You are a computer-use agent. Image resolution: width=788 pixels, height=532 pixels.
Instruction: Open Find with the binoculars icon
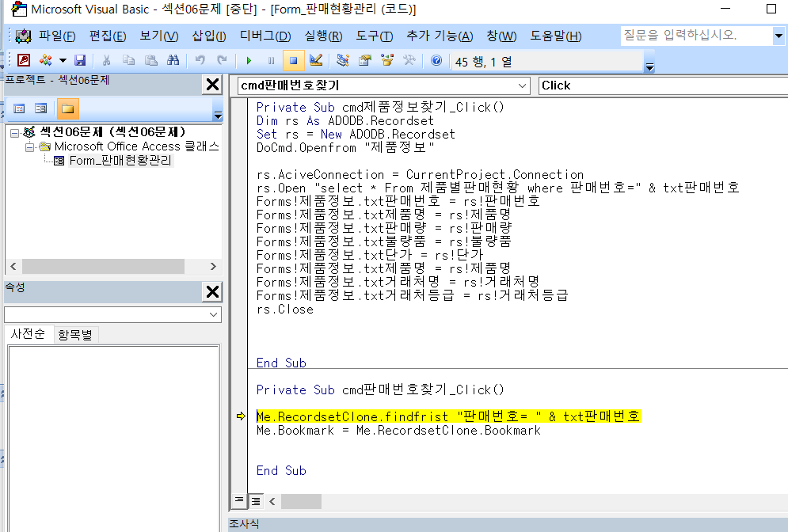(172, 60)
